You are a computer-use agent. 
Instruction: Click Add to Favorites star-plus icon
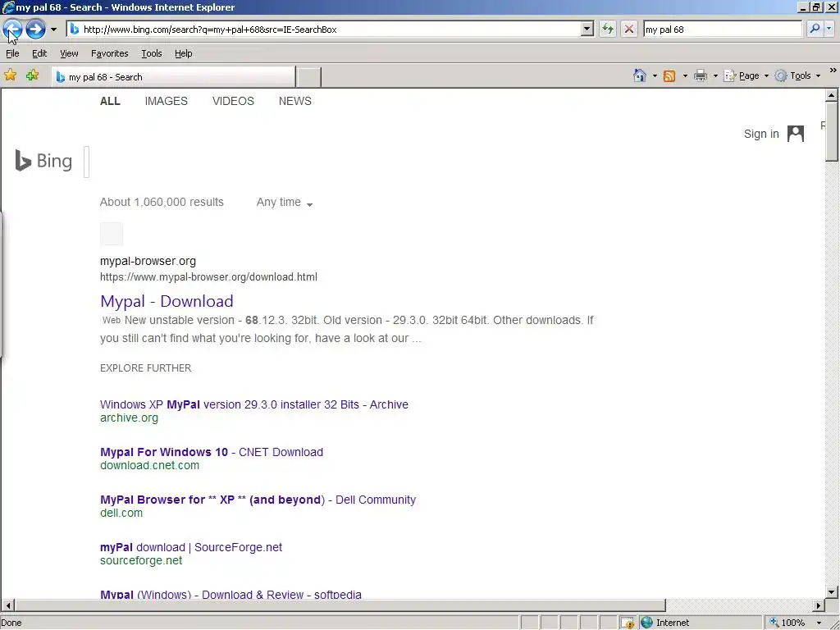tap(33, 75)
